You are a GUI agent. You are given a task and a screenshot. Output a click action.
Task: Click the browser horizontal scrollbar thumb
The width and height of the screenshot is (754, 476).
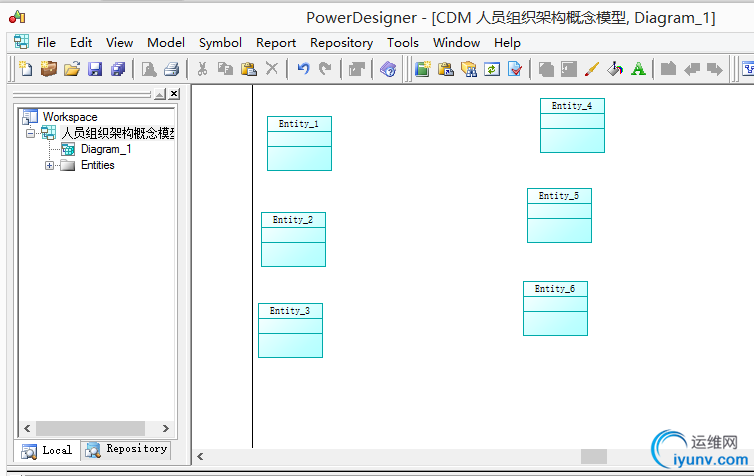(x=90, y=428)
